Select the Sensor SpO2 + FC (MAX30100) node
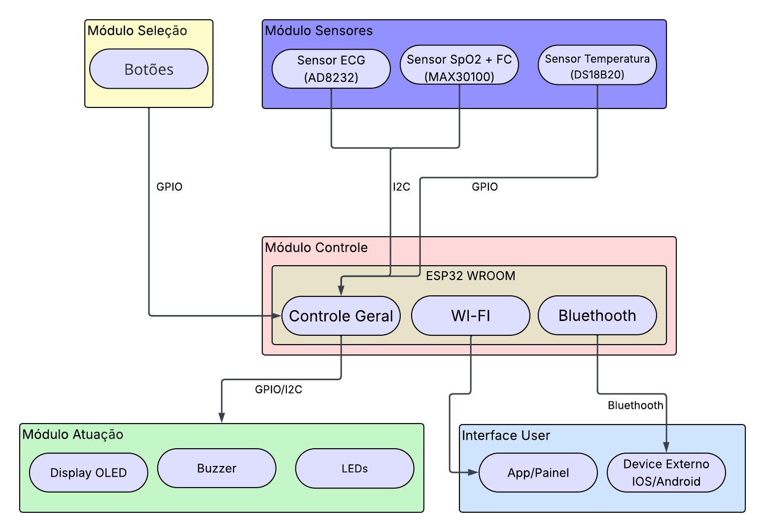The height and width of the screenshot is (532, 765). point(459,65)
